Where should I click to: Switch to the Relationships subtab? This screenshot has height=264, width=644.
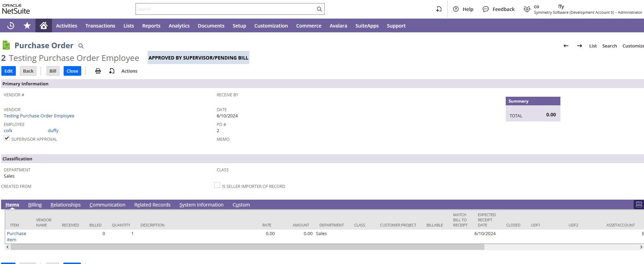[65, 204]
